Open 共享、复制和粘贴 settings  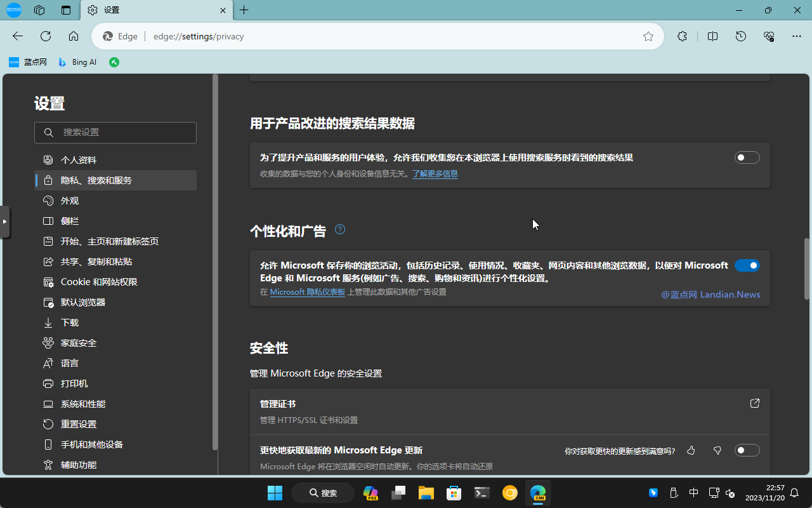(x=115, y=262)
